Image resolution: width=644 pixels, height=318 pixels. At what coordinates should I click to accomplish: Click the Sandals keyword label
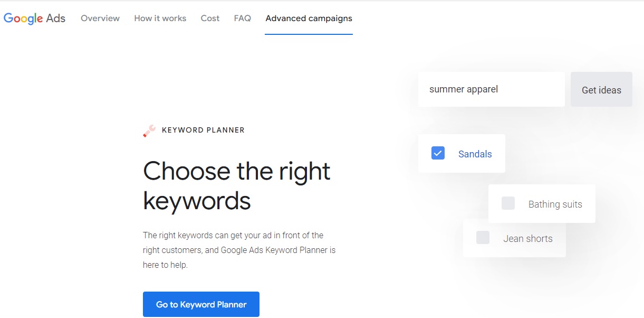coord(475,154)
